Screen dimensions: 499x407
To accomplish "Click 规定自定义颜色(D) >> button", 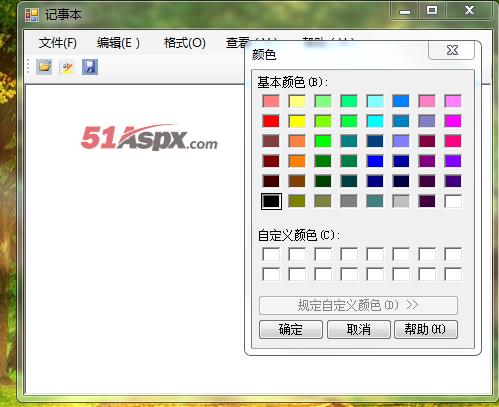I will 358,305.
